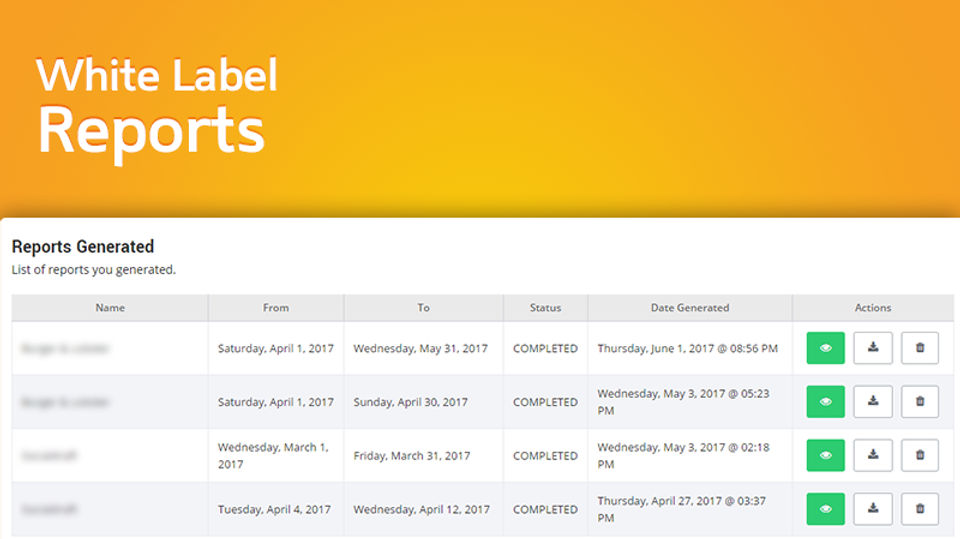Click the Name column header
The image size is (960, 539).
tap(110, 308)
